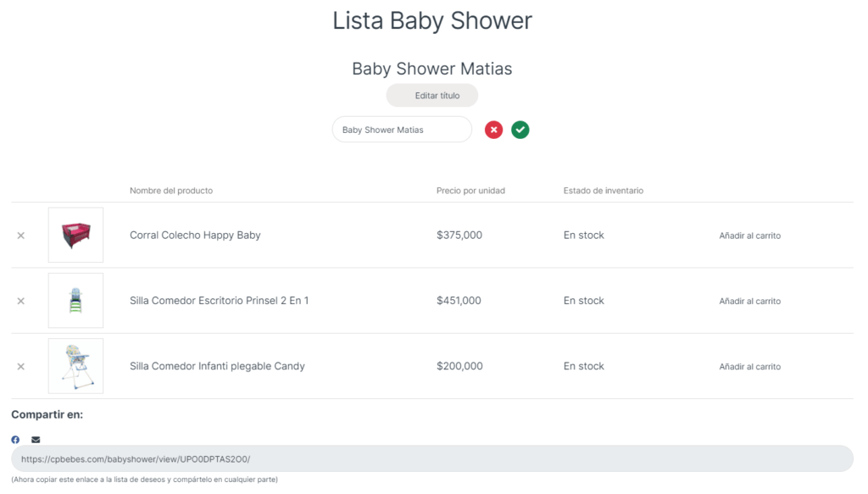Click the Editar título button
The height and width of the screenshot is (494, 868).
432,96
